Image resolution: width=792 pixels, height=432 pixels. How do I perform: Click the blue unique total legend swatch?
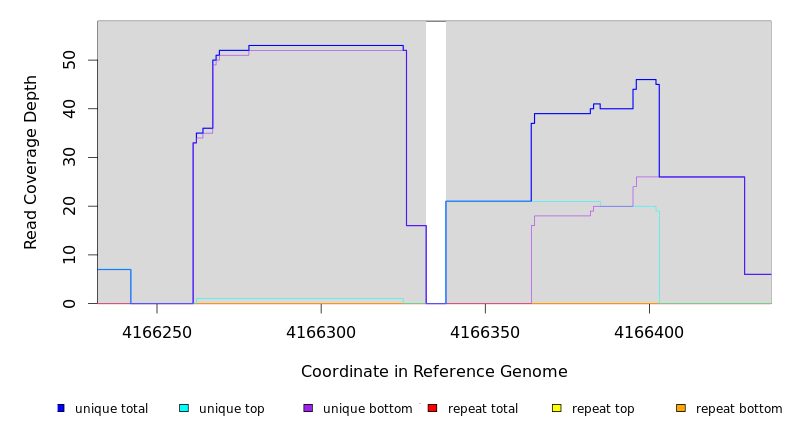[x=61, y=408]
